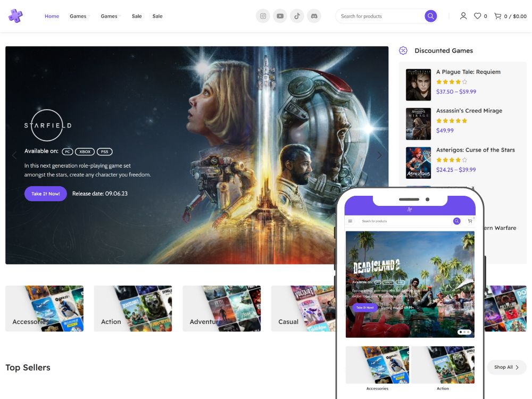Open the Instagram social link
532x399 pixels.
(x=263, y=16)
